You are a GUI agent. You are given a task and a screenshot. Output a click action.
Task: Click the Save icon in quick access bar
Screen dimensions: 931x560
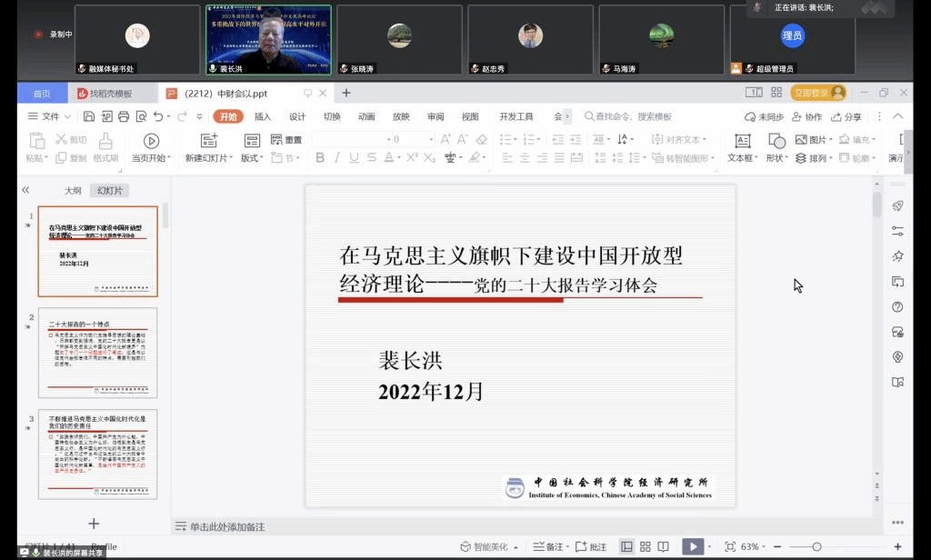[89, 116]
